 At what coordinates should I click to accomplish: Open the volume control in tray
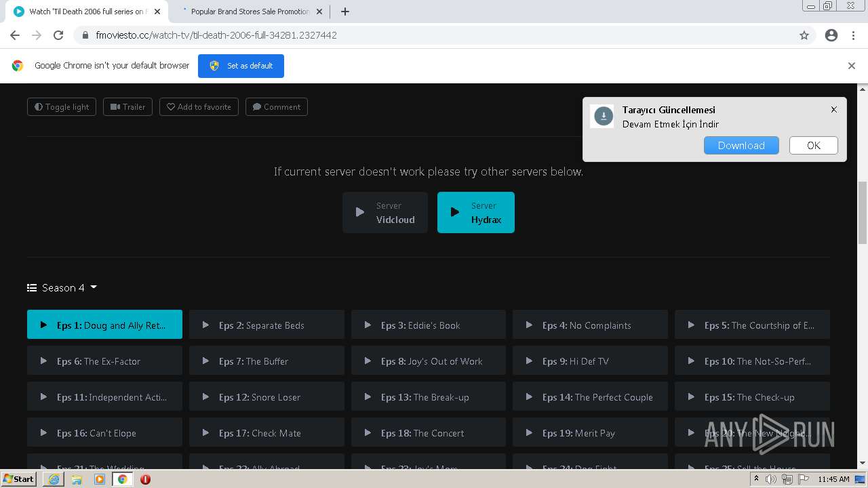coord(771,479)
